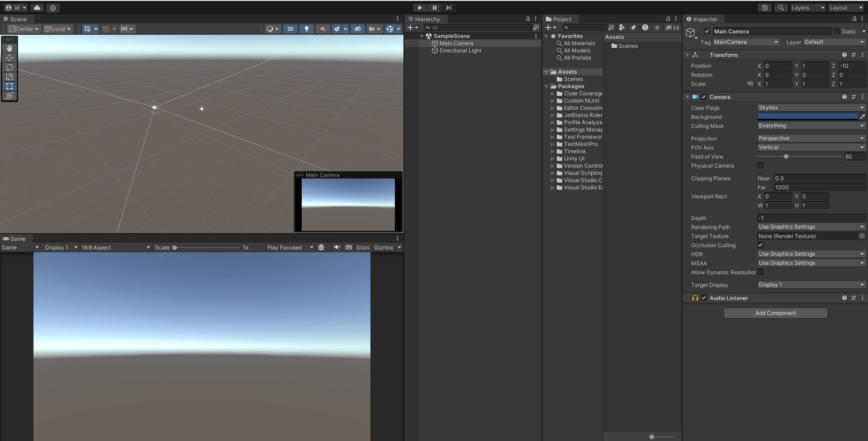868x441 pixels.
Task: Select the Rect Transform tool
Action: tap(9, 86)
